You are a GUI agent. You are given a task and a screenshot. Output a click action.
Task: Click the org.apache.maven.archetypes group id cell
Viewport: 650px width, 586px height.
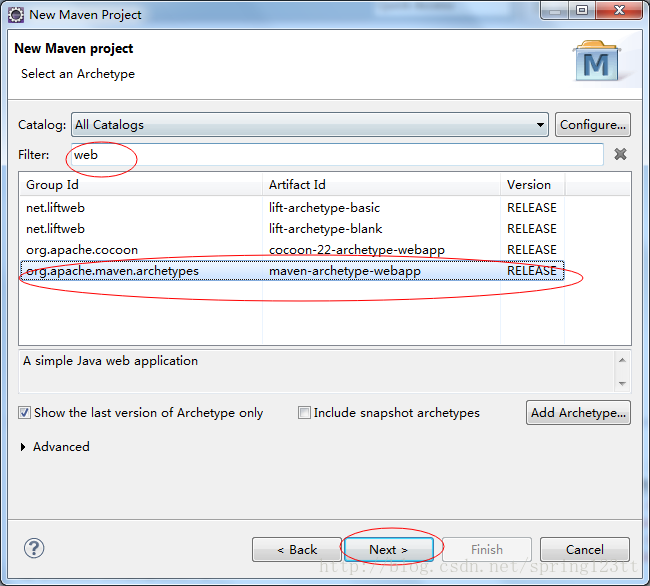pyautogui.click(x=112, y=271)
